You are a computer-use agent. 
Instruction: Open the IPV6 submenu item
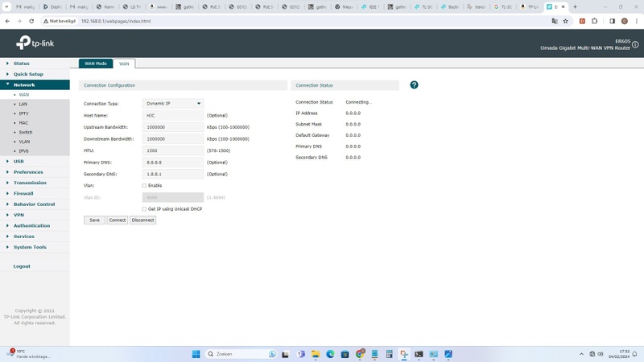(x=24, y=151)
